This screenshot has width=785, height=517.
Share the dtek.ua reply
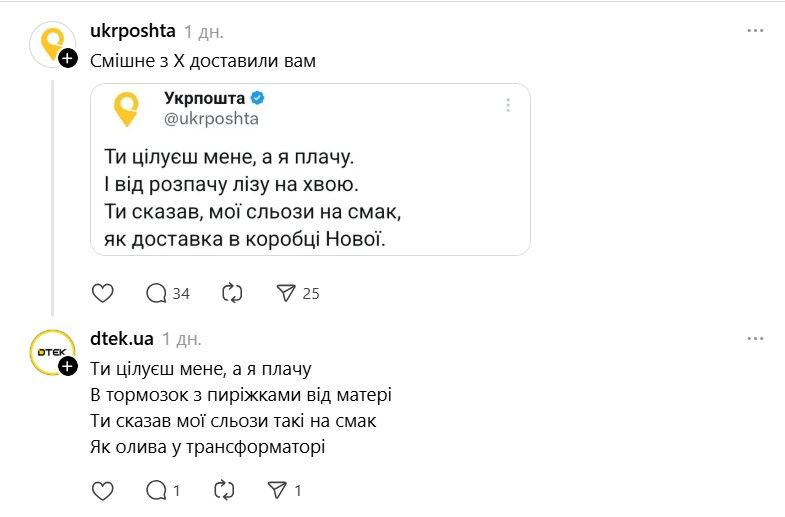click(x=278, y=490)
